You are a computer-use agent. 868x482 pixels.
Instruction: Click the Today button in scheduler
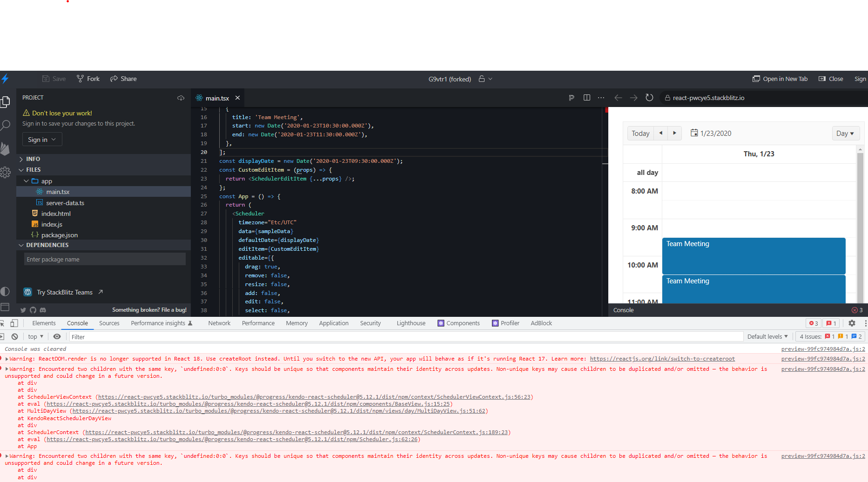point(640,134)
